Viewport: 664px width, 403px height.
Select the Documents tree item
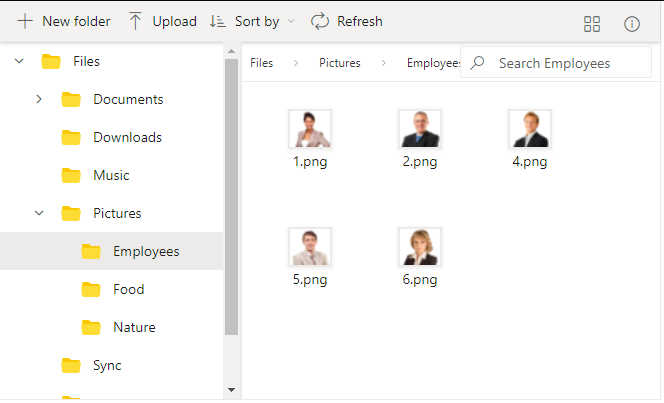point(111,99)
